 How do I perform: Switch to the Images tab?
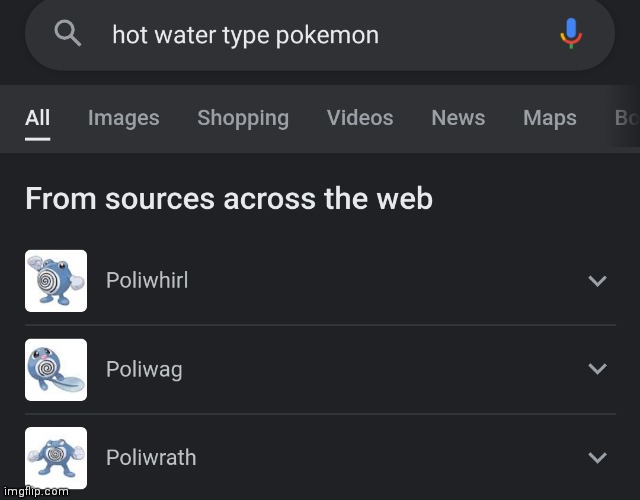(123, 118)
